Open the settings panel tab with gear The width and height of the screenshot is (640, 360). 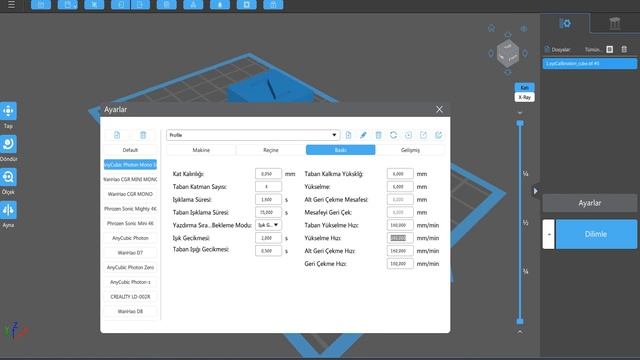565,24
